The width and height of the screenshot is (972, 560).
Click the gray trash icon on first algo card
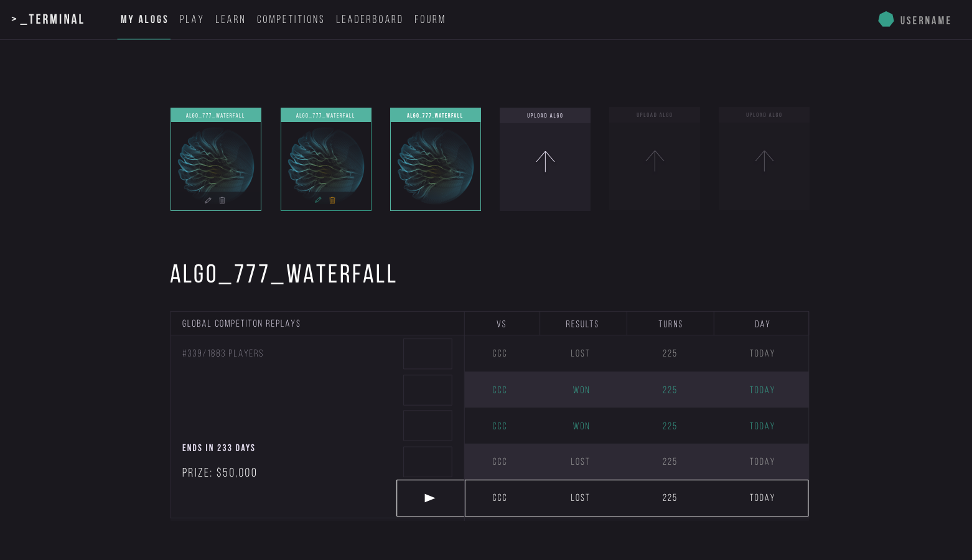coord(222,200)
